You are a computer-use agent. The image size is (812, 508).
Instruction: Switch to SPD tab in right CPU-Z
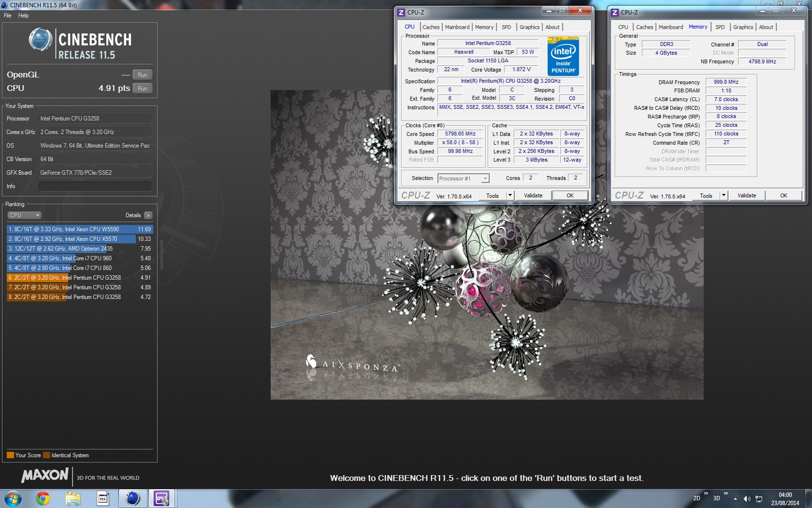(720, 27)
